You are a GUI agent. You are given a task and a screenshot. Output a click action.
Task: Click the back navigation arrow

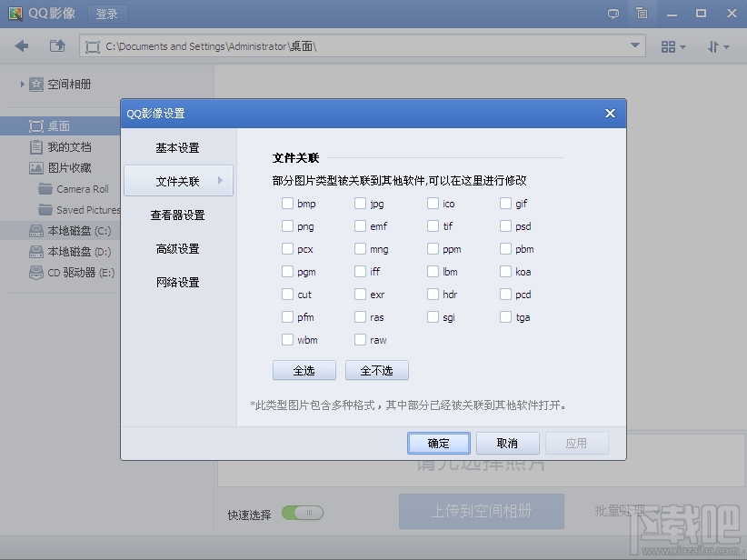20,45
